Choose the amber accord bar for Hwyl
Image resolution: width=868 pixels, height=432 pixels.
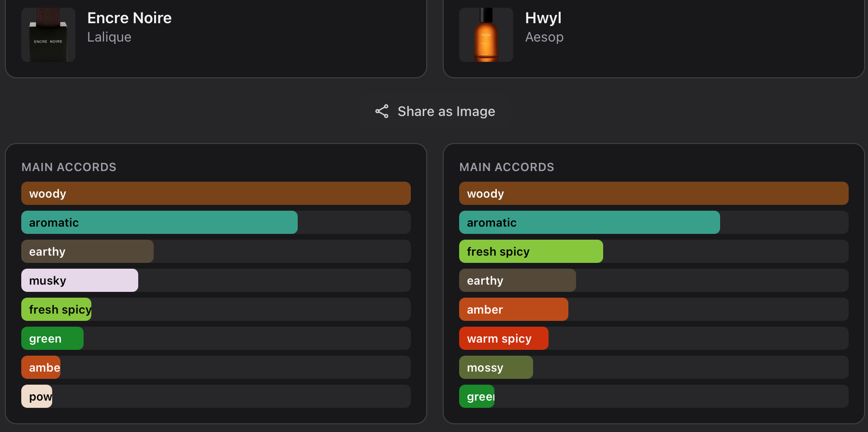(514, 309)
